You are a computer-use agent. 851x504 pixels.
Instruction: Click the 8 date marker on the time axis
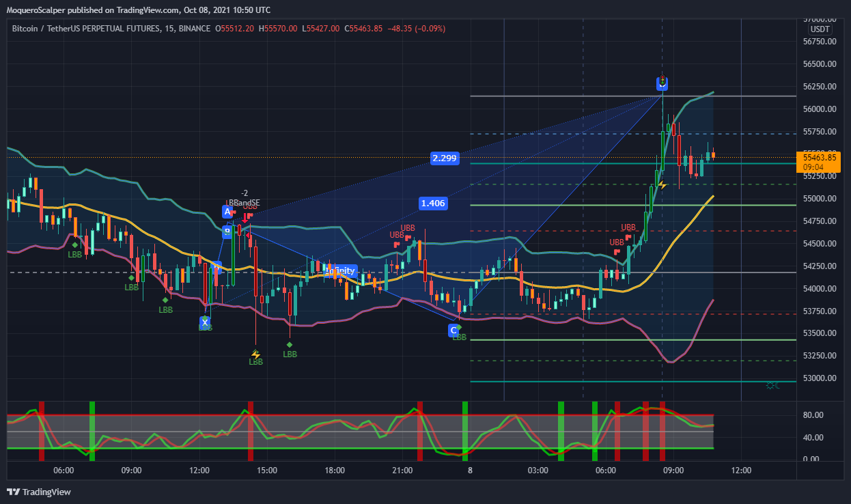point(470,471)
